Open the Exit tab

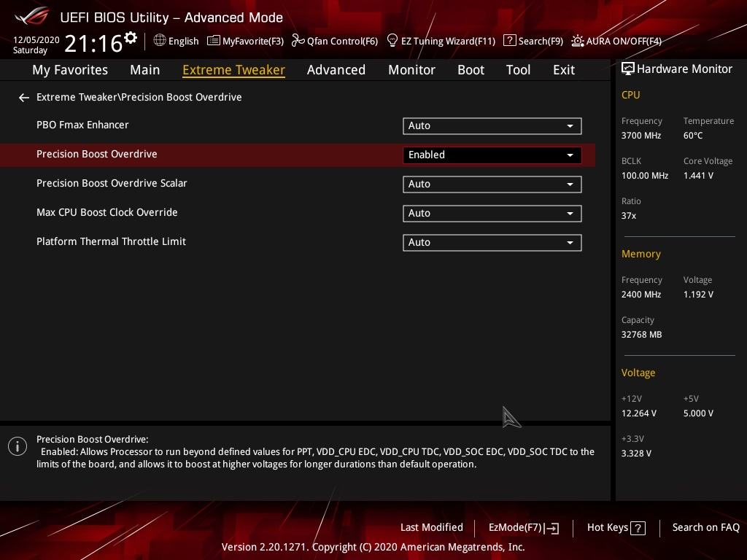coord(564,70)
